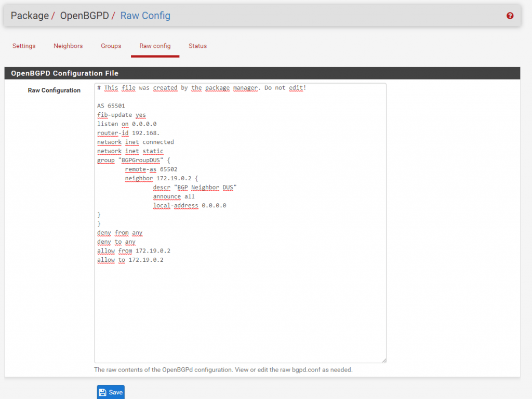The image size is (532, 399).
Task: View the Status tab
Action: (197, 46)
